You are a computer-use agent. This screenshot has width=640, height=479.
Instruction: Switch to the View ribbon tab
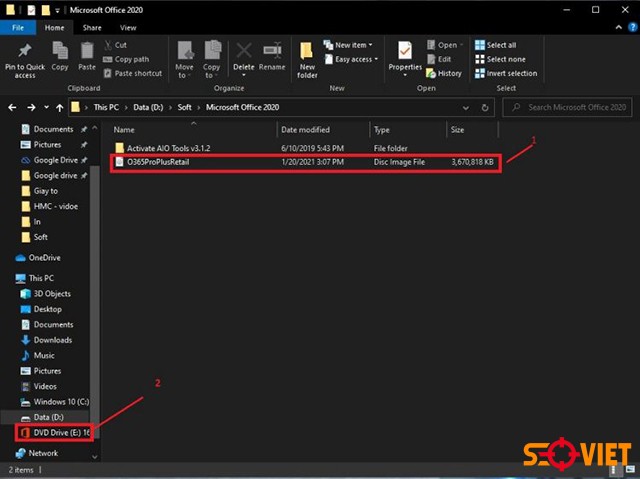click(x=128, y=28)
